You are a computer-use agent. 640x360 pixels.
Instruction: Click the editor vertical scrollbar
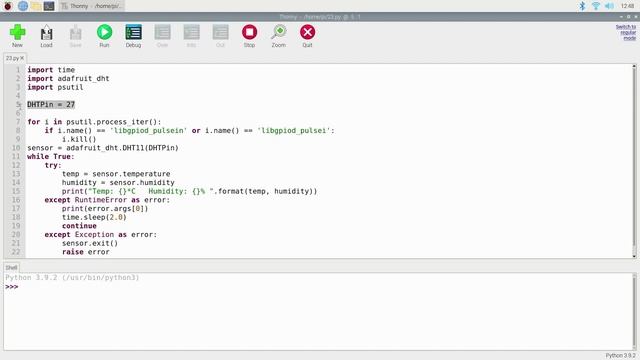pos(634,161)
